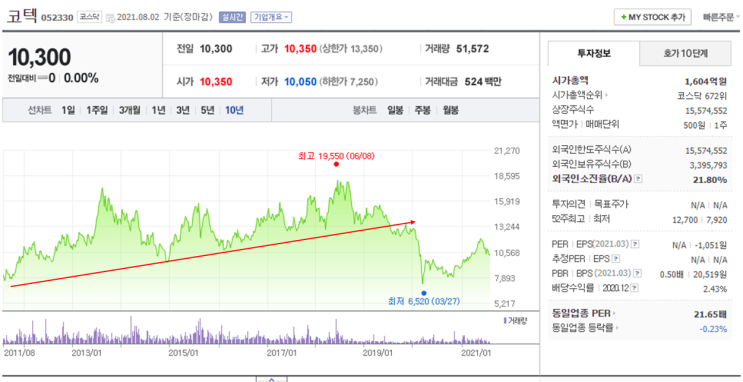Select the 1년 line chart range

[x=158, y=110]
